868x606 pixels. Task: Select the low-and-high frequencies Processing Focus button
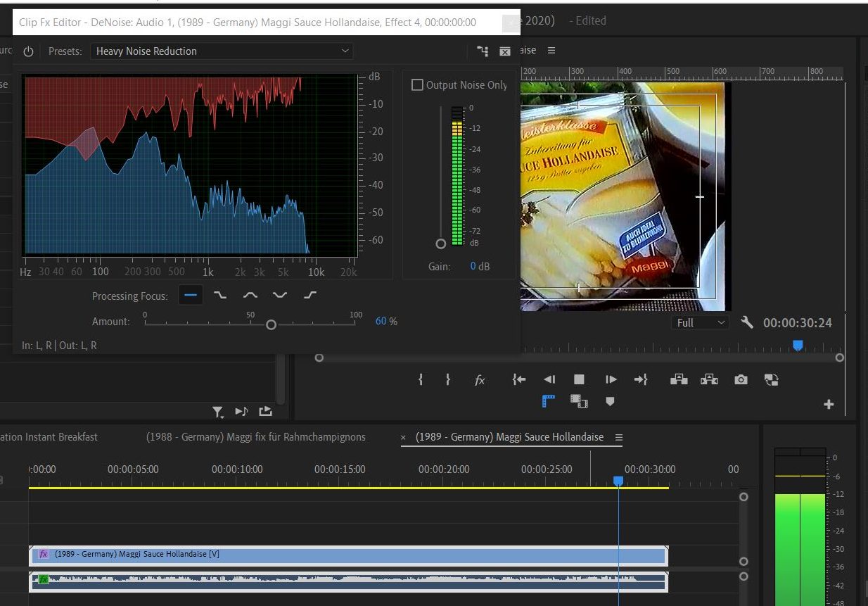coord(281,295)
